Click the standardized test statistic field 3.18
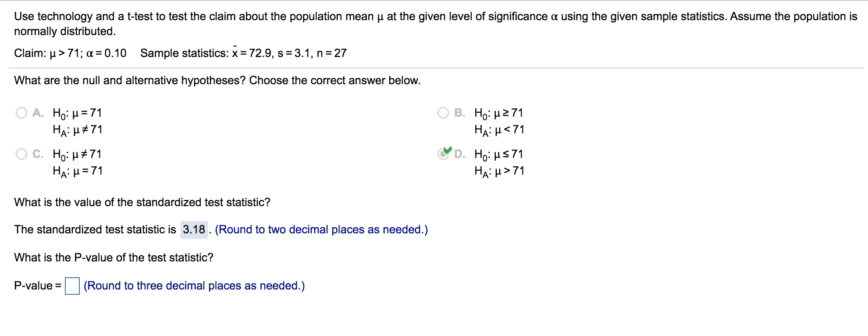The width and height of the screenshot is (868, 336). 194,230
